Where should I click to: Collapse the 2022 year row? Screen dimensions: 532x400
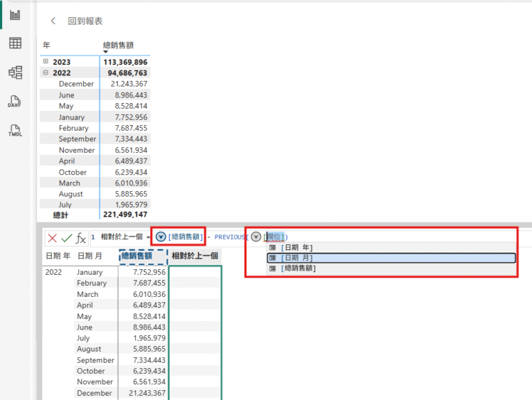[46, 73]
